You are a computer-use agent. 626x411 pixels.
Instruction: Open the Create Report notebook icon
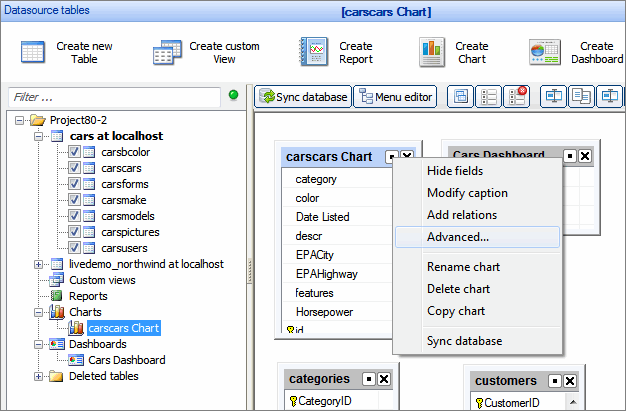tap(314, 52)
